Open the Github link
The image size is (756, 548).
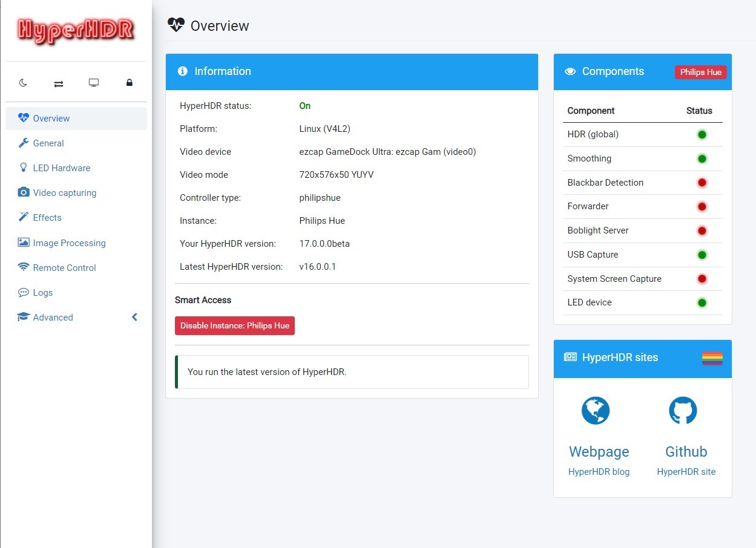click(x=686, y=452)
